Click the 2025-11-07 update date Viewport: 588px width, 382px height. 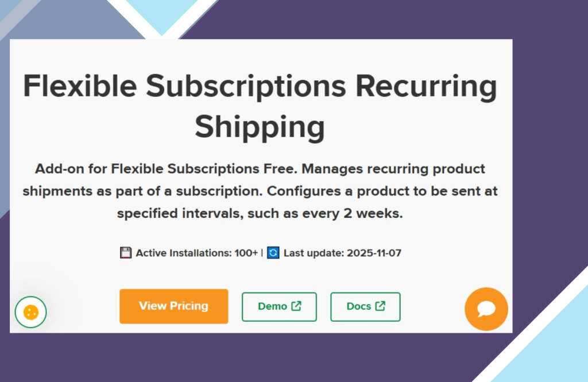pos(374,253)
